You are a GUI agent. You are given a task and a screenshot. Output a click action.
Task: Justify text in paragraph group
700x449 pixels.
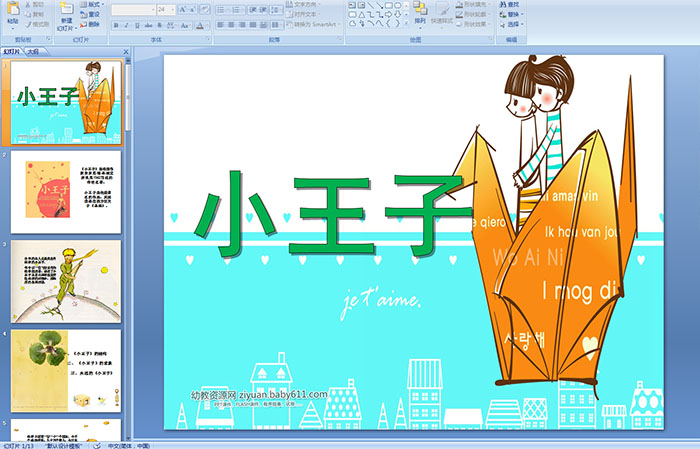253,25
